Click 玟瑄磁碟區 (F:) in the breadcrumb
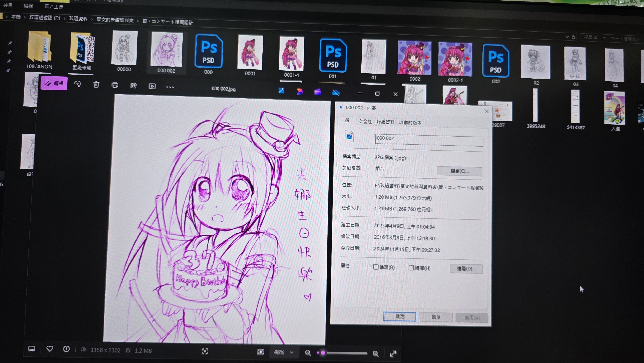This screenshot has width=644, height=363. click(45, 18)
